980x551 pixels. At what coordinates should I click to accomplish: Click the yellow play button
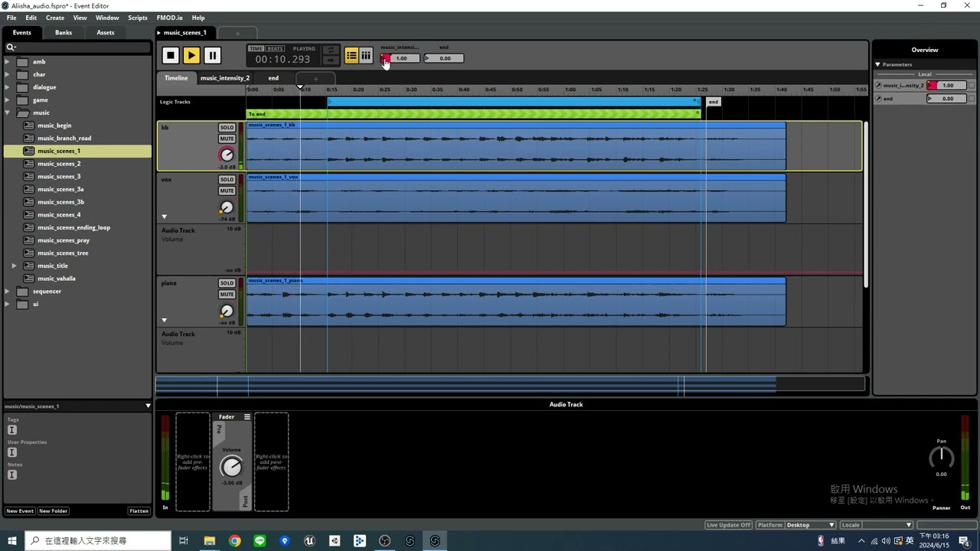(191, 55)
